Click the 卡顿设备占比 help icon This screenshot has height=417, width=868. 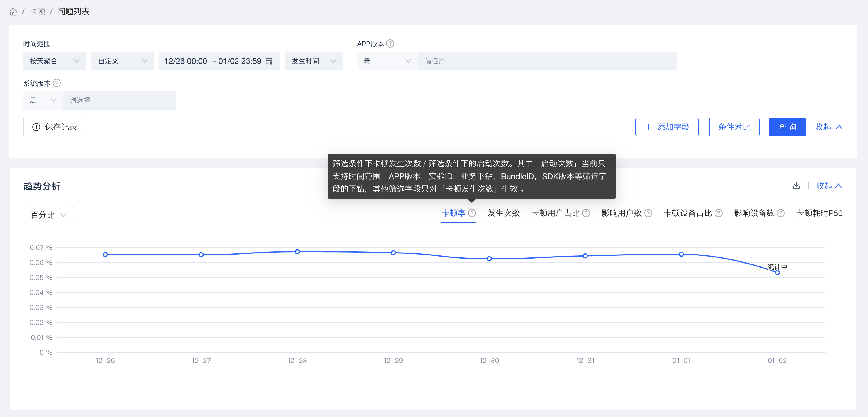pos(719,213)
